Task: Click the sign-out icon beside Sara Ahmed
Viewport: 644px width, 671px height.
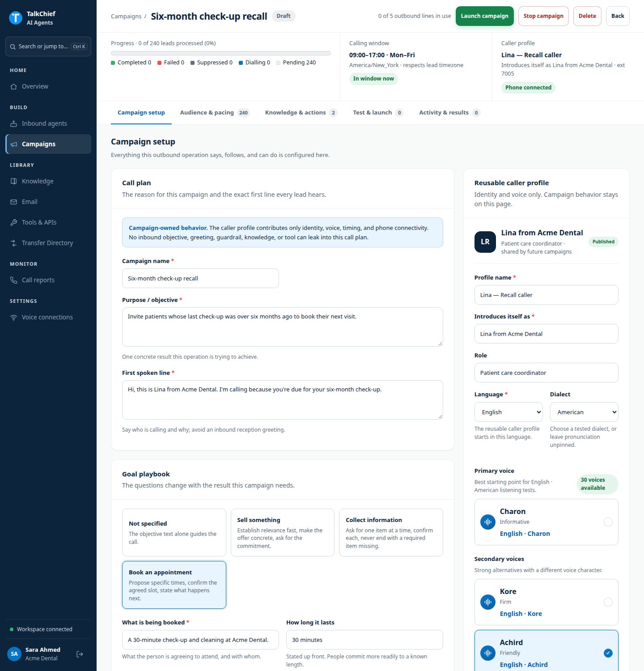Action: pos(80,654)
